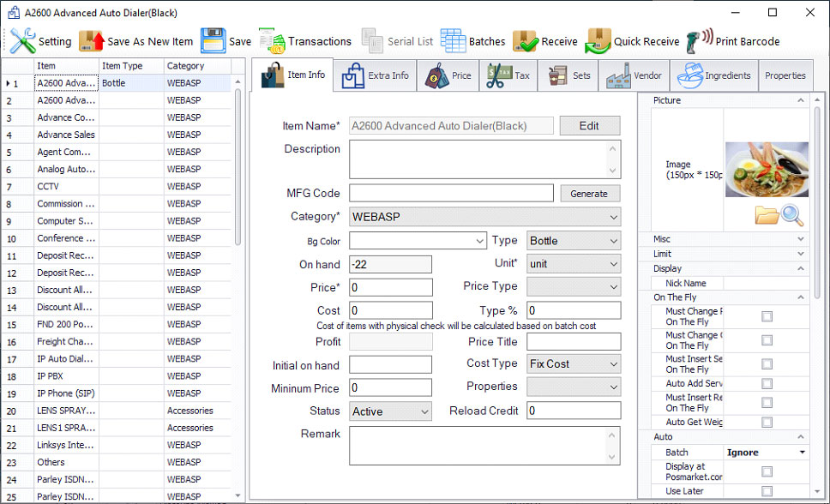Expand the Limit section
The image size is (830, 504).
click(800, 254)
